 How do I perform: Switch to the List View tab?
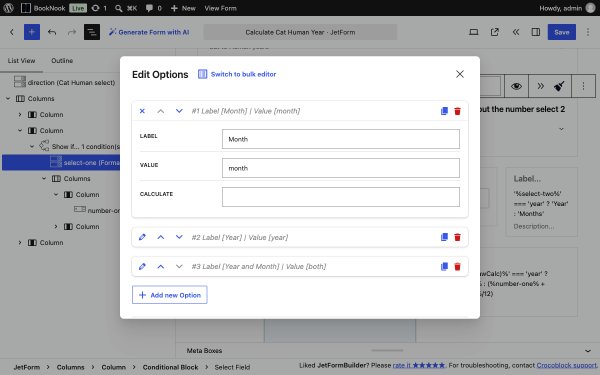pyautogui.click(x=21, y=60)
